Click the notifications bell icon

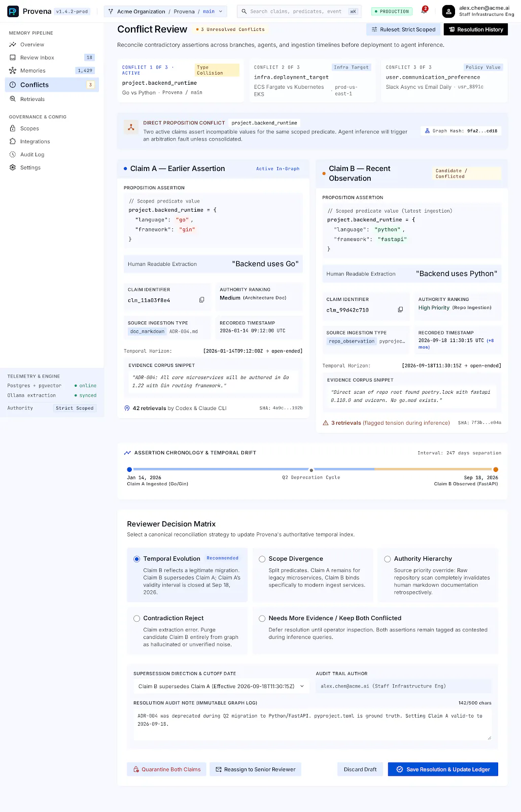tap(424, 11)
